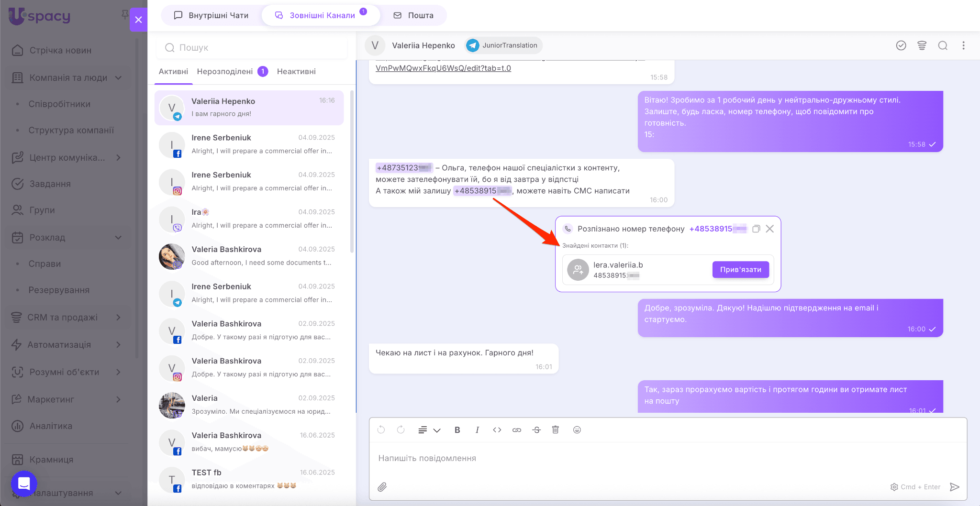Open Структура компанії in the sidebar
The width and height of the screenshot is (980, 506).
[71, 130]
